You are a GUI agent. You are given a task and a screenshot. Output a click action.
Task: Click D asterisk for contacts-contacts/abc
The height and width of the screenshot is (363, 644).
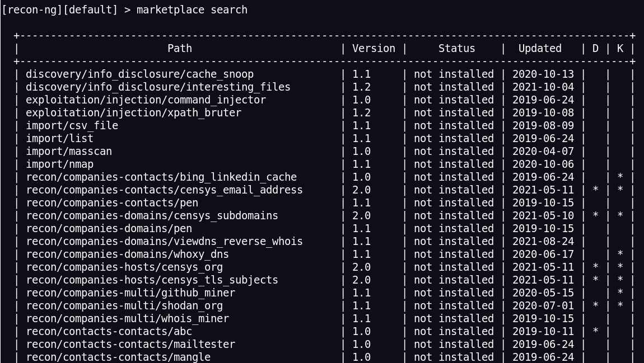tap(595, 331)
